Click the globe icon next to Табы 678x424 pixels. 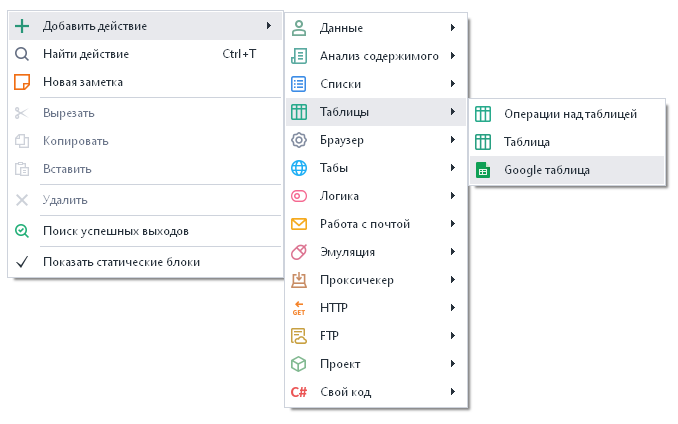tap(298, 168)
